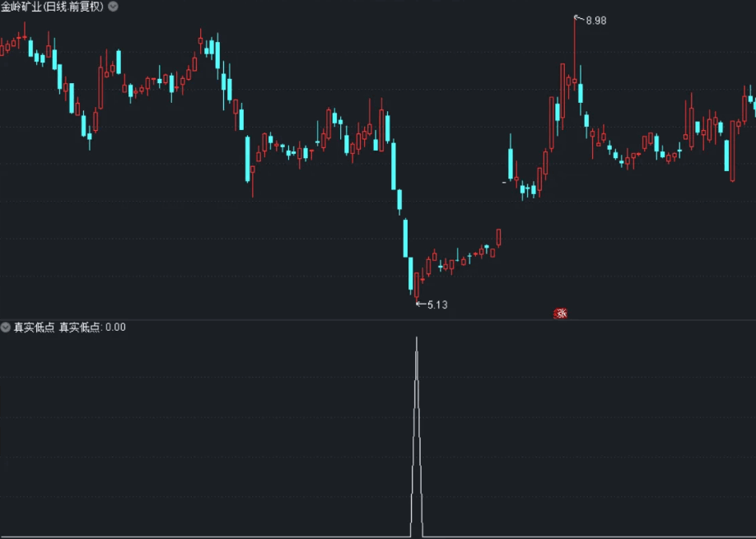Click the 真实低点 indicator name label

click(x=34, y=328)
